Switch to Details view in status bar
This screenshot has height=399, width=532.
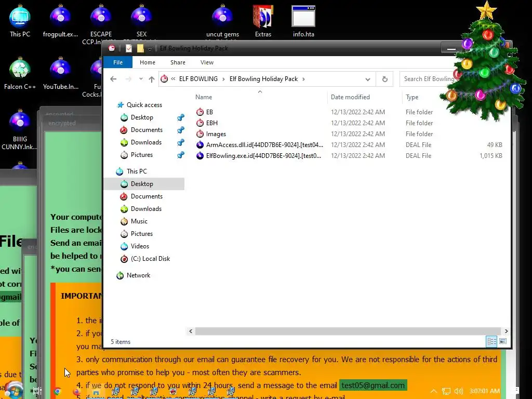(x=491, y=341)
